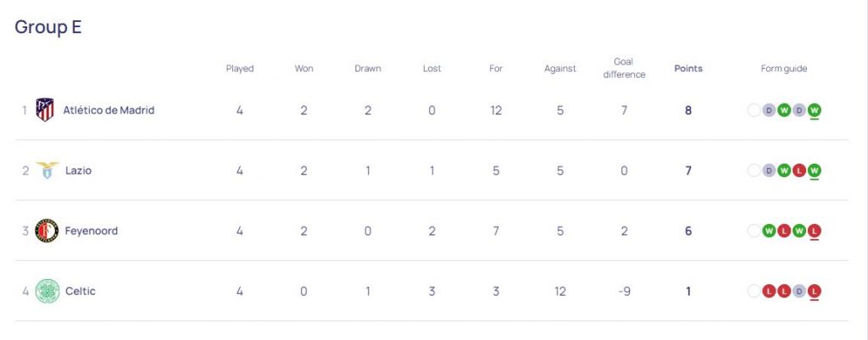Click Lazio's grey draw badge in form guide
Viewport: 868px width, 340px height.
(x=770, y=170)
